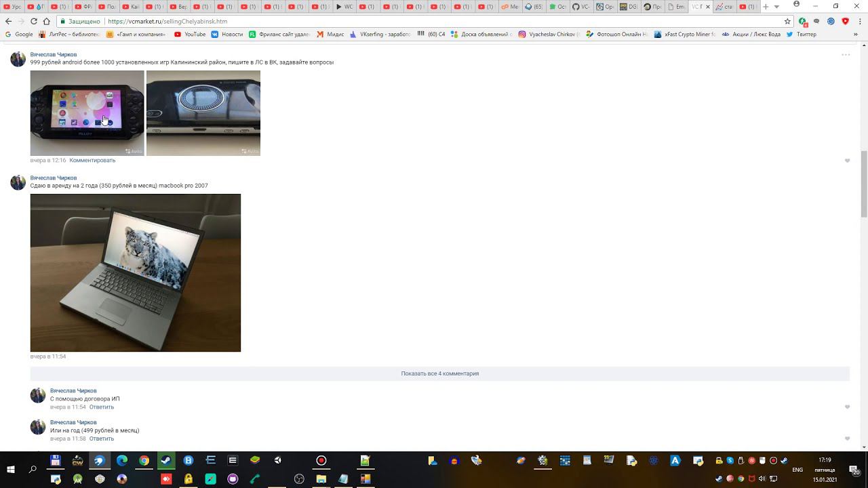Expand Показать все 4 комментария
The width and height of the screenshot is (868, 488).
click(x=440, y=373)
